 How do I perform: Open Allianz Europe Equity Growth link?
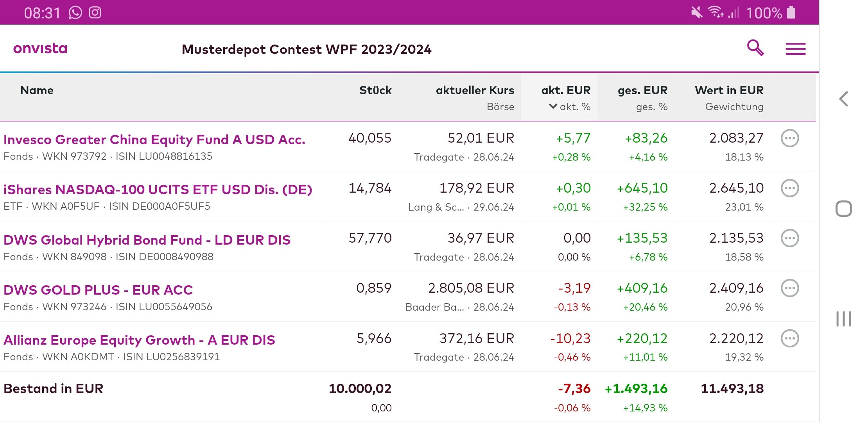(x=139, y=340)
